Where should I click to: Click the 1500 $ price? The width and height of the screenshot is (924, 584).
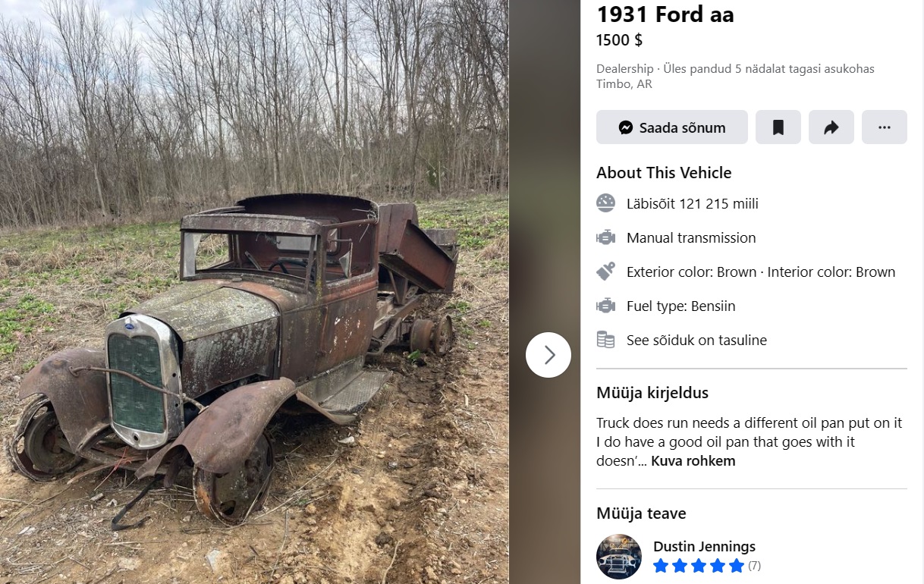click(619, 40)
